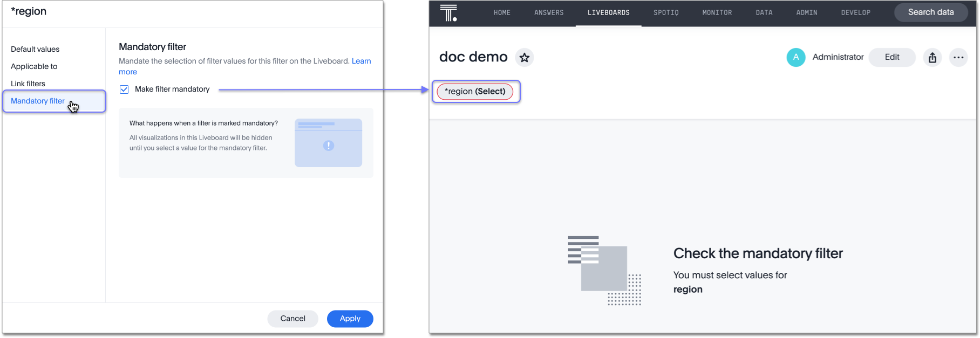Navigate to the Data tab
The image size is (980, 338).
tap(764, 12)
